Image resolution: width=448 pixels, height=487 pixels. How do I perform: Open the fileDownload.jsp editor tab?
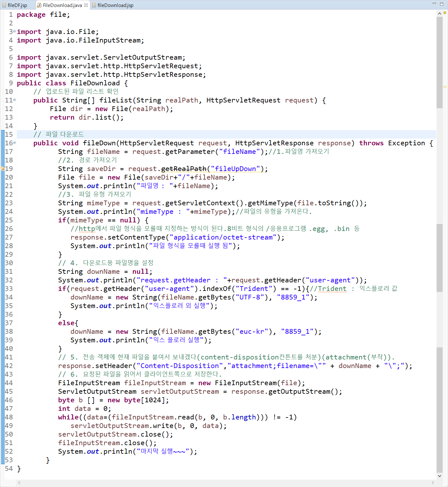tap(113, 5)
